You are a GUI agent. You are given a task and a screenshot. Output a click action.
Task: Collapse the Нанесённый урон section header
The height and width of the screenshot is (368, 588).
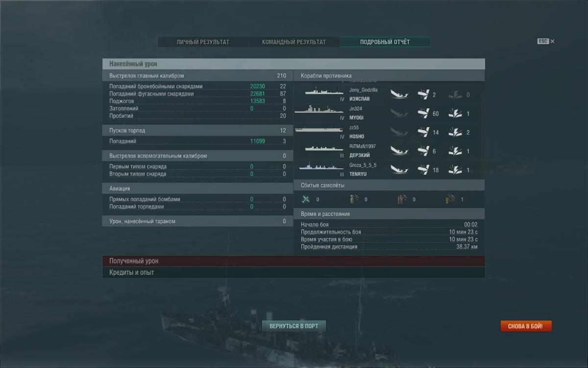[x=294, y=64]
